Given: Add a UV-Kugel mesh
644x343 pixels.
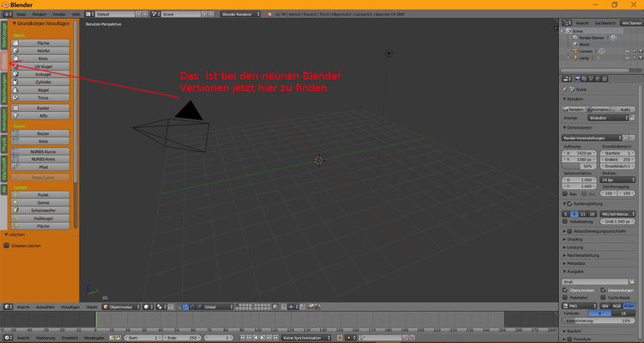Looking at the screenshot, I should click(x=40, y=66).
